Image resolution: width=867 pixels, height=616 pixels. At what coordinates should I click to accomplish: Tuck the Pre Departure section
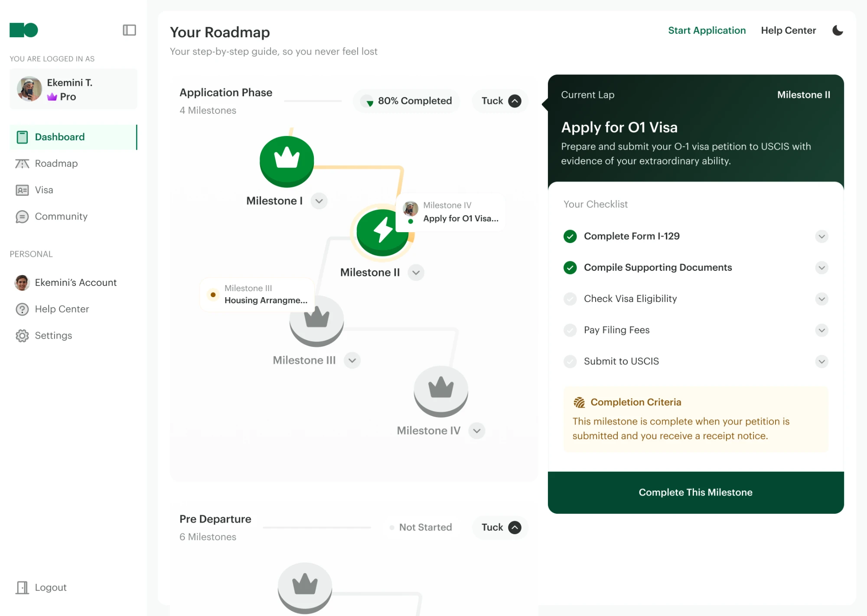(x=501, y=527)
